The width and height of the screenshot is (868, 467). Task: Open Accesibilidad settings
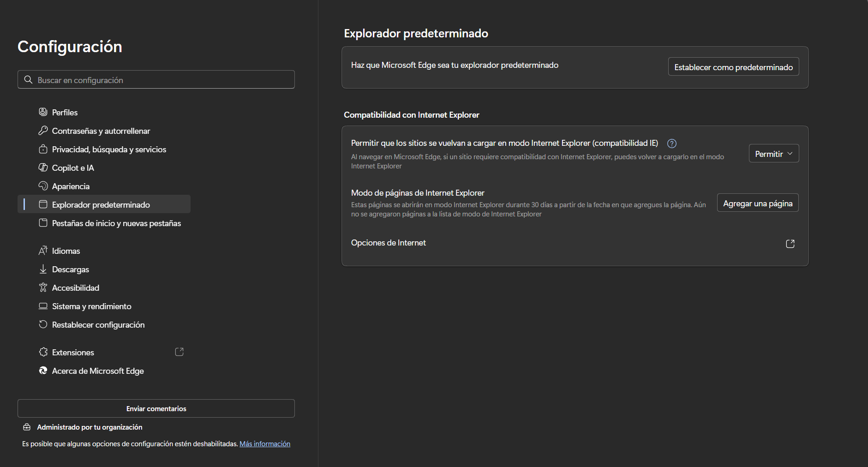(x=104, y=287)
